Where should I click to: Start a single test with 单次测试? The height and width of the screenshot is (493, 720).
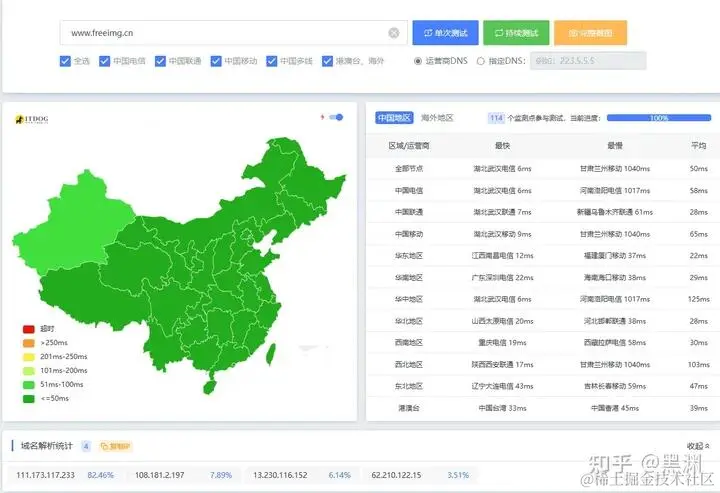445,33
